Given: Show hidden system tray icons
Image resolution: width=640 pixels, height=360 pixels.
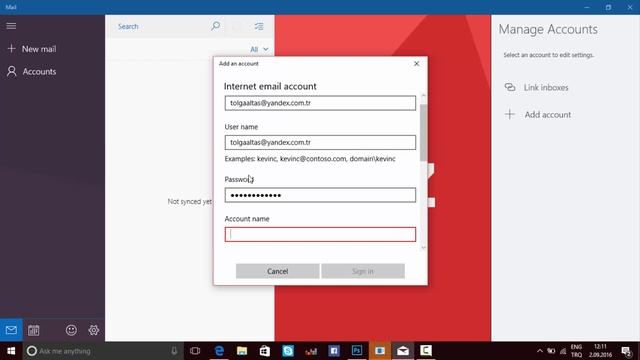Looking at the screenshot, I should click(540, 351).
